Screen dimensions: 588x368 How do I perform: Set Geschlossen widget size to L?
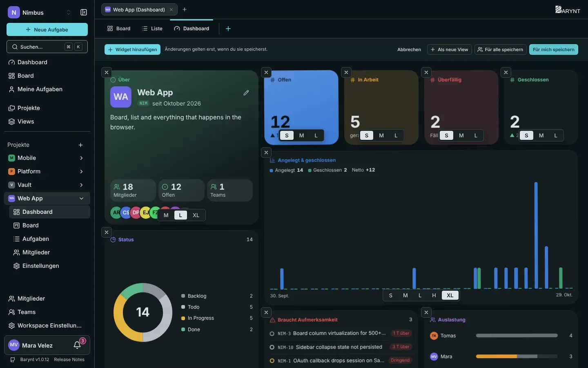click(555, 136)
